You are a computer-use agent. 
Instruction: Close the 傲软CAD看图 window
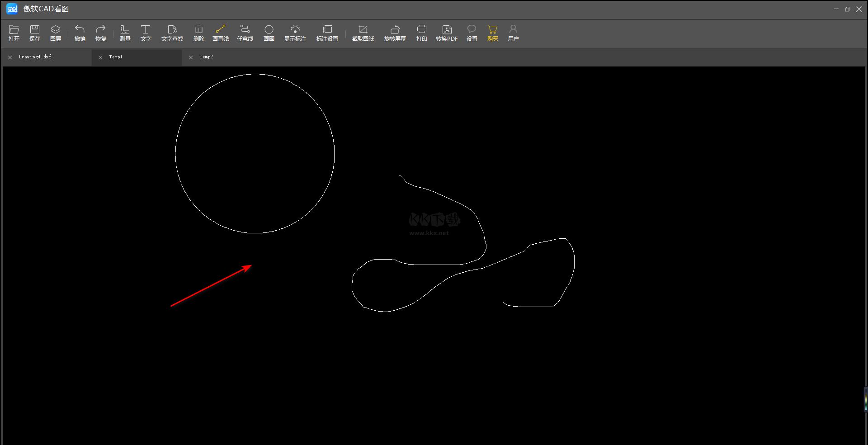pos(859,9)
